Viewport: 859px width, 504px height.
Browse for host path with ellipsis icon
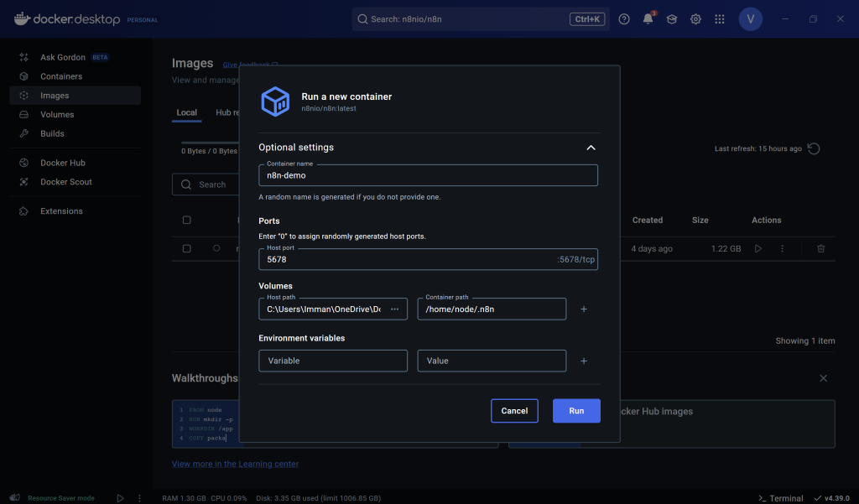394,309
